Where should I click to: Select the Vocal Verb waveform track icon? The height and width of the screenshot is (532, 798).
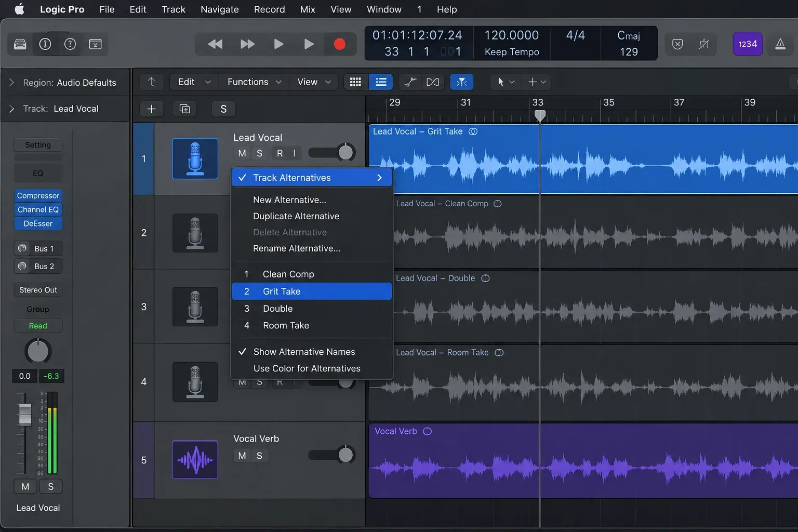pyautogui.click(x=195, y=460)
